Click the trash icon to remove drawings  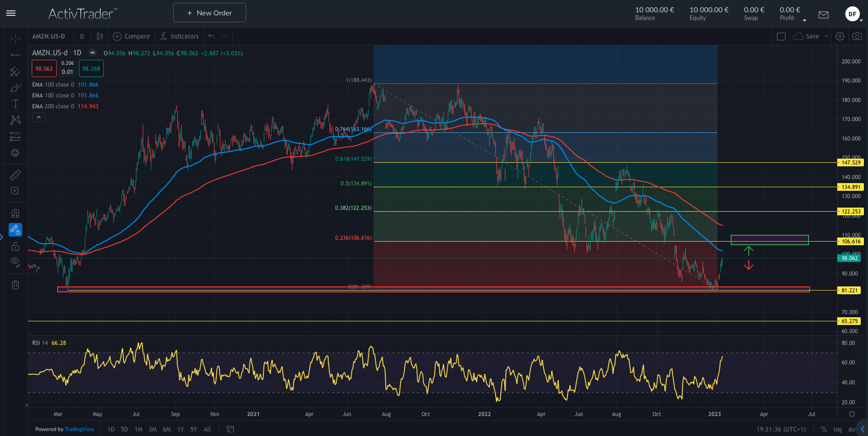[15, 285]
